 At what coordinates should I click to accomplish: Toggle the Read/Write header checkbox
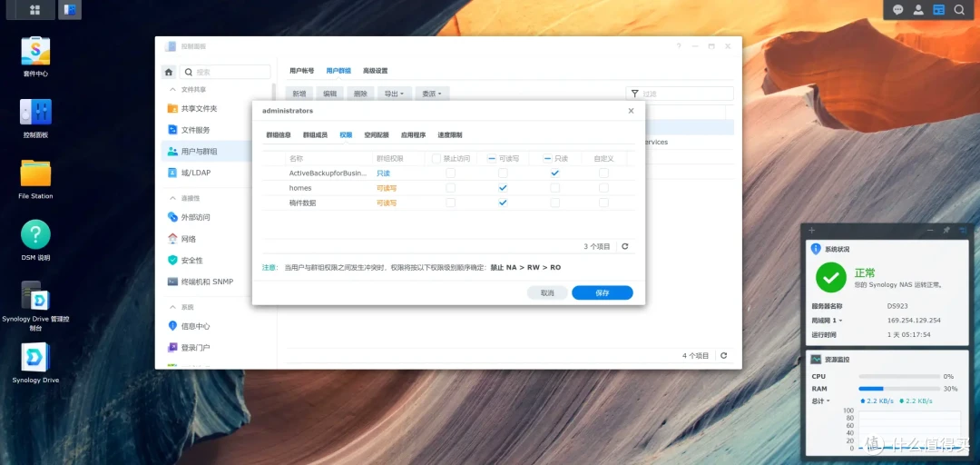pyautogui.click(x=492, y=158)
